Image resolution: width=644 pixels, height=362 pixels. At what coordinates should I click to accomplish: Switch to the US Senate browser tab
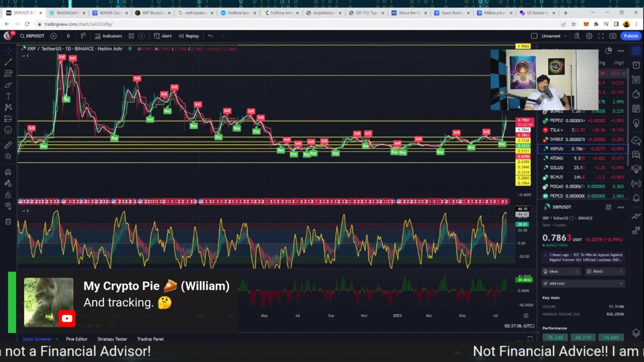(536, 13)
